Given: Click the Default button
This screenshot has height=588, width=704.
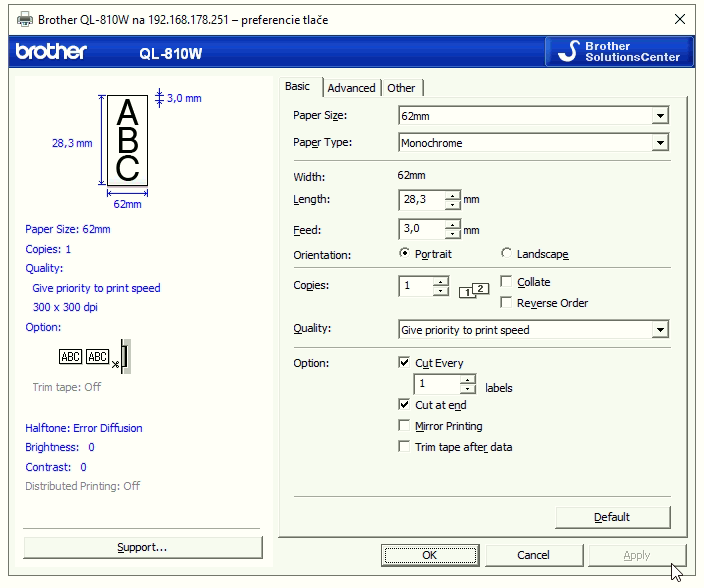Looking at the screenshot, I should click(x=613, y=517).
